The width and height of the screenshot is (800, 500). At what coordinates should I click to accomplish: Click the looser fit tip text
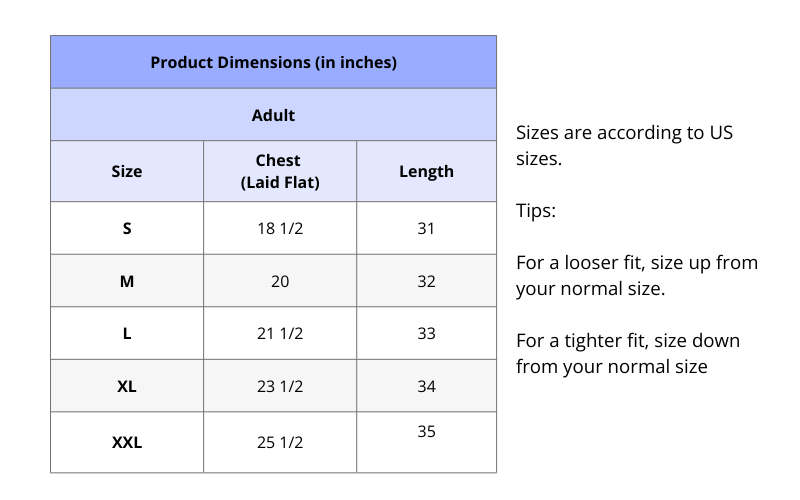click(636, 276)
